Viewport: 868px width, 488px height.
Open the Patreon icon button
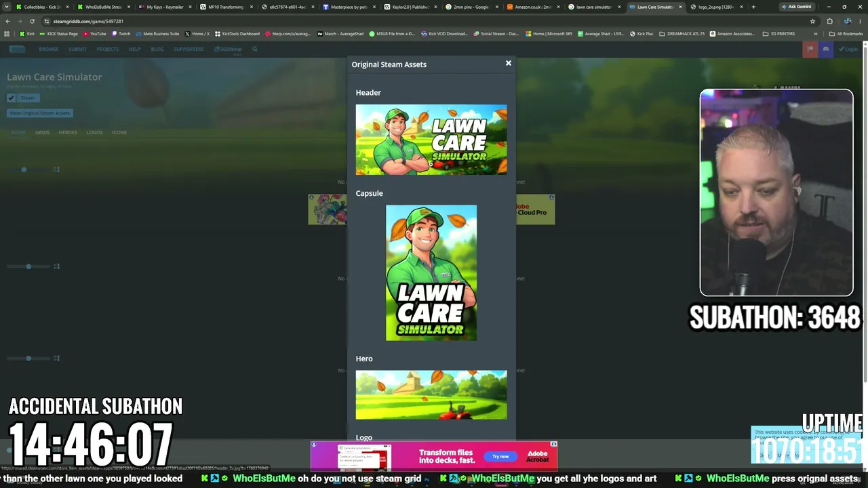pyautogui.click(x=810, y=49)
